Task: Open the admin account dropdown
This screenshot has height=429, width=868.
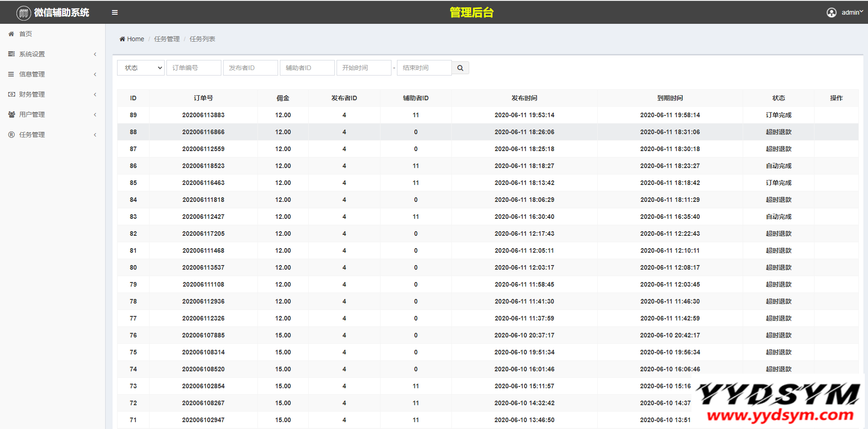Action: [852, 12]
